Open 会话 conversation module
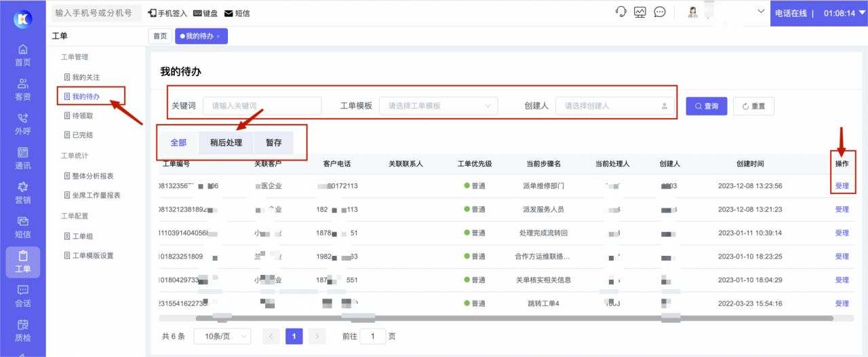Image resolution: width=868 pixels, height=357 pixels. coord(22,297)
